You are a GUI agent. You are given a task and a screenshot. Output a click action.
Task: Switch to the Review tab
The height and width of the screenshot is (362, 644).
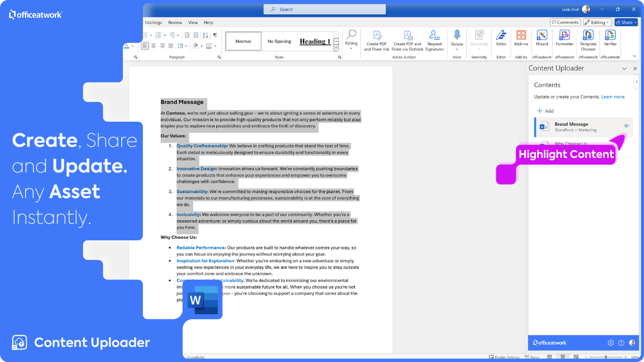[175, 23]
